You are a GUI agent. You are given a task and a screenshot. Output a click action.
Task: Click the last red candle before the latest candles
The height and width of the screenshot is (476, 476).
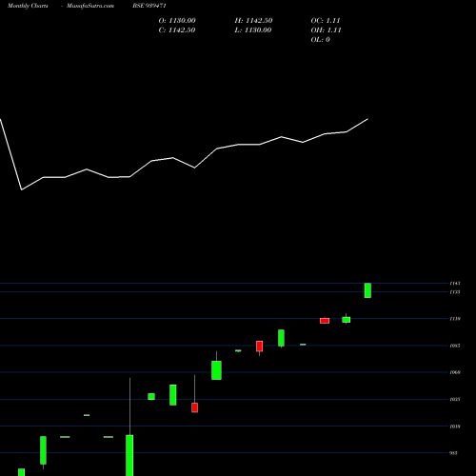pyautogui.click(x=325, y=321)
